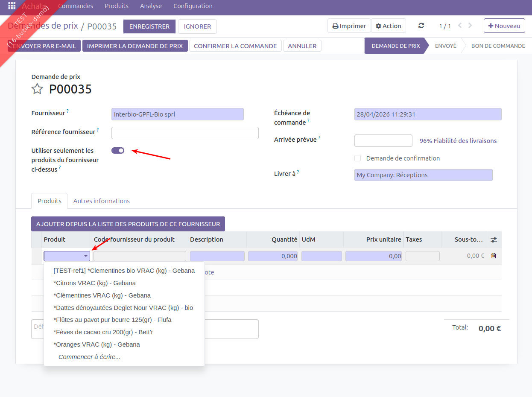
Task: Select Citrons VRAC (kg) - Gebana option
Action: [94, 283]
